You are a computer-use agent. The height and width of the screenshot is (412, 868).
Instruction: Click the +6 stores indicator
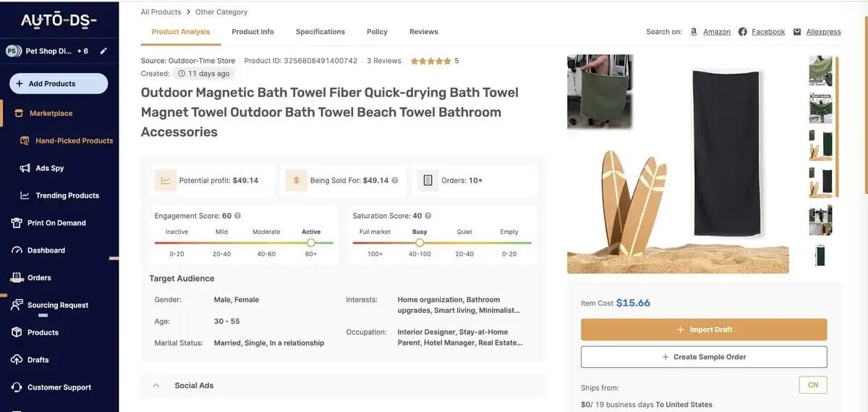tap(81, 51)
